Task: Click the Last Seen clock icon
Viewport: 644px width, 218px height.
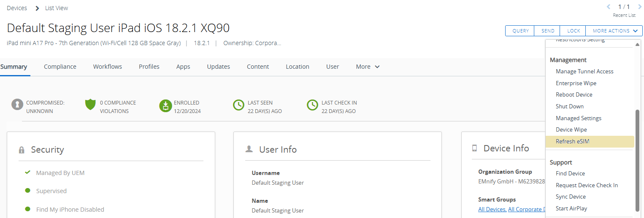Action: (x=239, y=105)
